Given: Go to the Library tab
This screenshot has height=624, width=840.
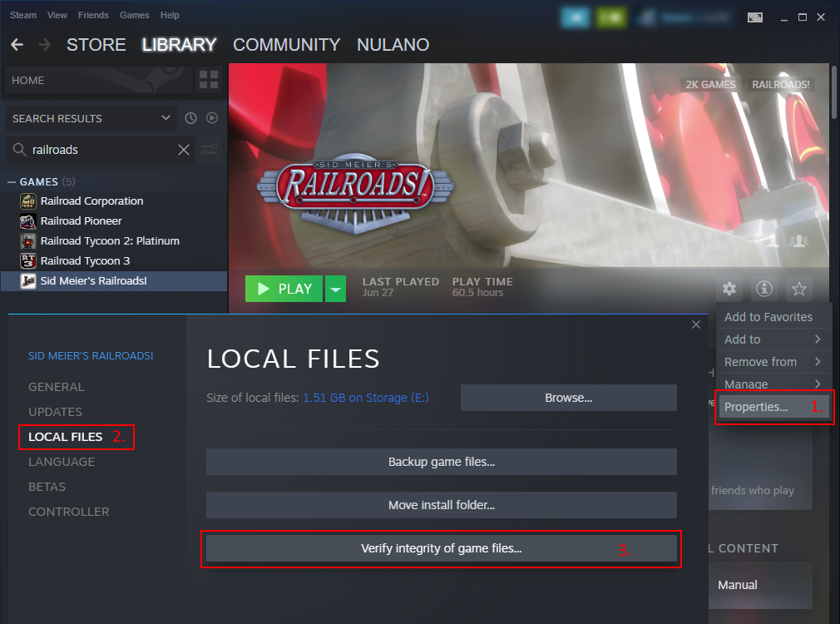Looking at the screenshot, I should pos(179,44).
